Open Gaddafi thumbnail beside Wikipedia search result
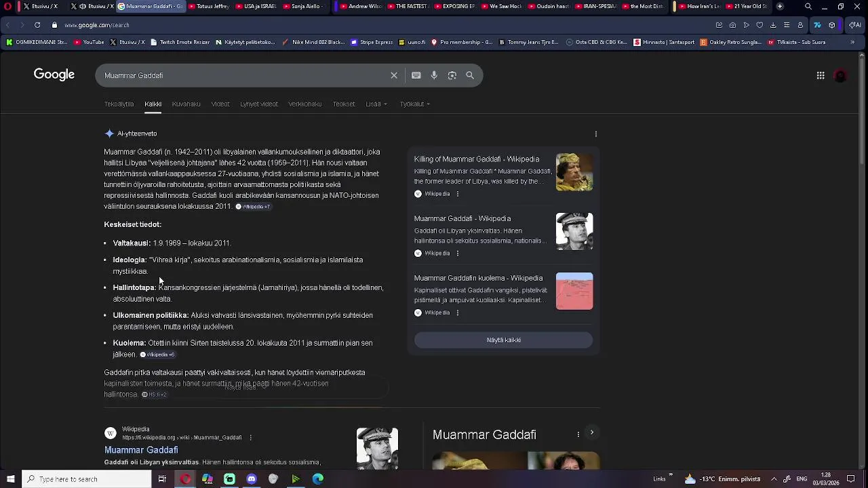Screen dimensions: 868x488 (377, 448)
